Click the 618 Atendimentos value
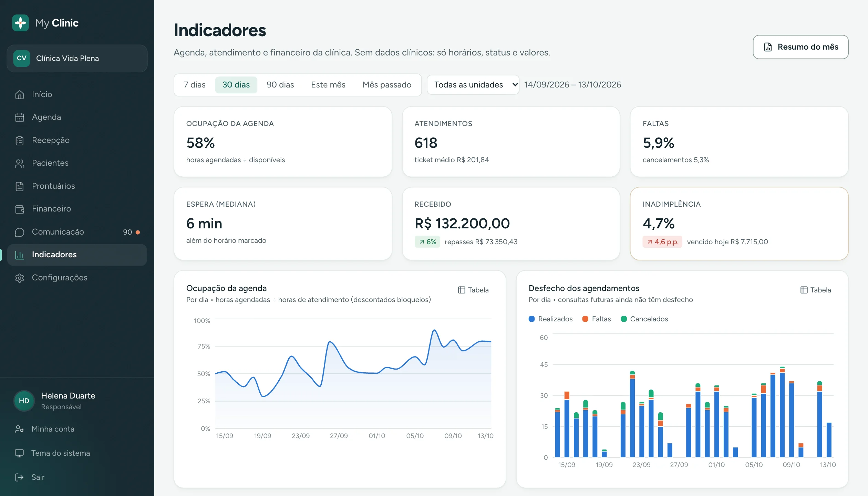The image size is (868, 496). (426, 143)
